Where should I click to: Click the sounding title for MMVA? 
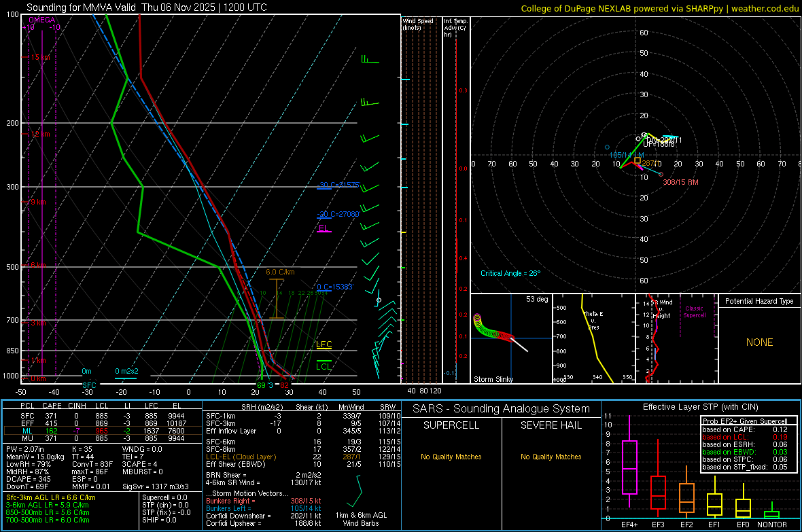(x=147, y=7)
